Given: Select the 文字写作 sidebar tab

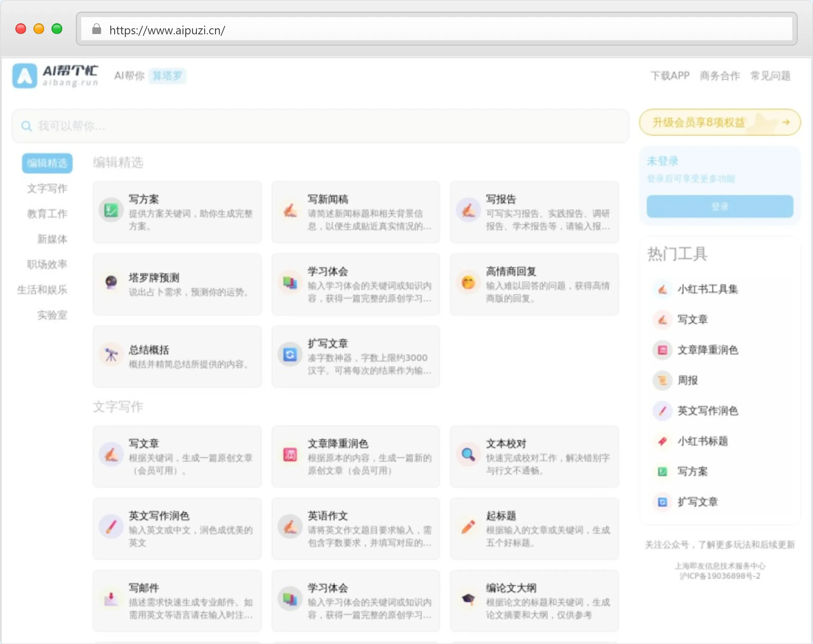Looking at the screenshot, I should [x=47, y=188].
